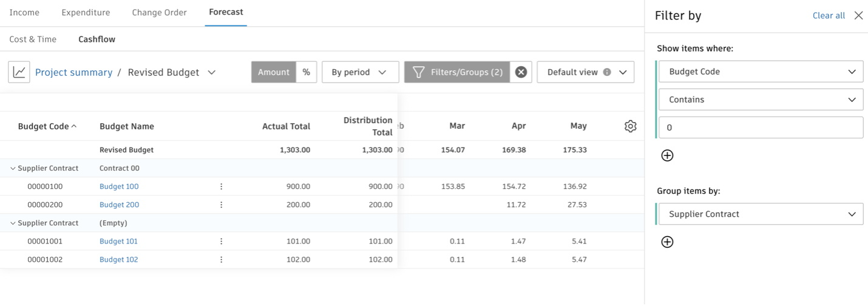The width and height of the screenshot is (868, 306).
Task: Click the Project summary breadcrumb link
Action: coord(73,72)
